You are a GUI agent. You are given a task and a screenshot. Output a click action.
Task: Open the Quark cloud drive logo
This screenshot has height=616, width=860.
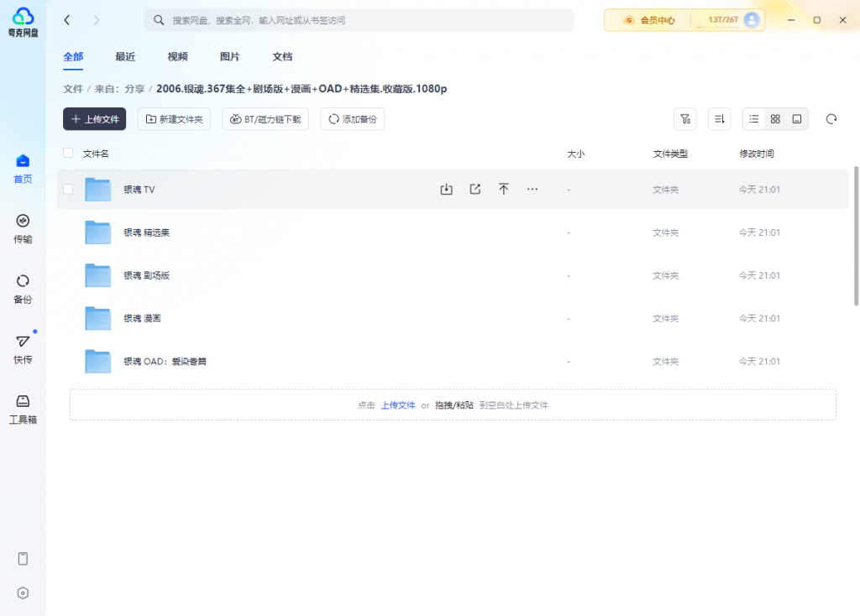[x=23, y=22]
